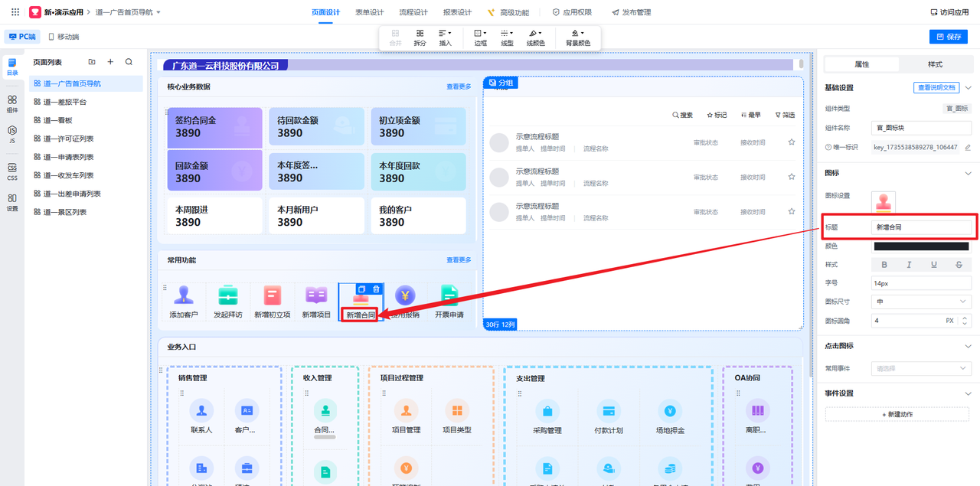
Task: Click the new folder icon in 页面列表
Action: [x=92, y=62]
